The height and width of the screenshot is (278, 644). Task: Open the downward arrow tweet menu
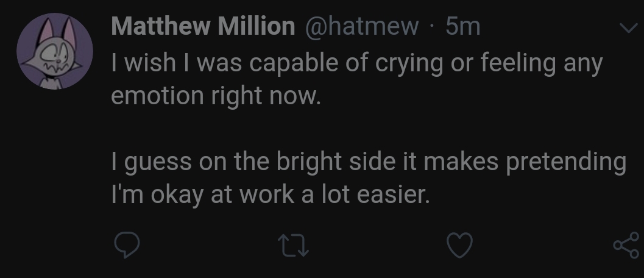[x=626, y=29]
